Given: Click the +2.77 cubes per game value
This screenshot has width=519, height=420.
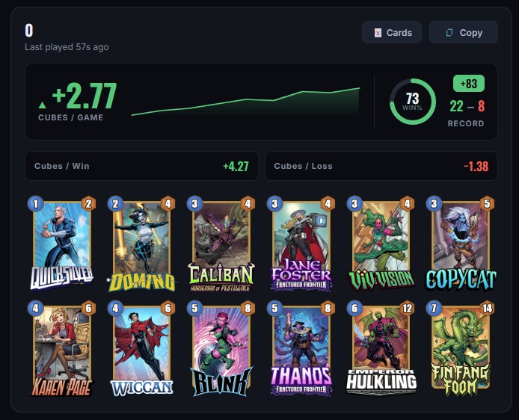Looking at the screenshot, I should point(85,96).
